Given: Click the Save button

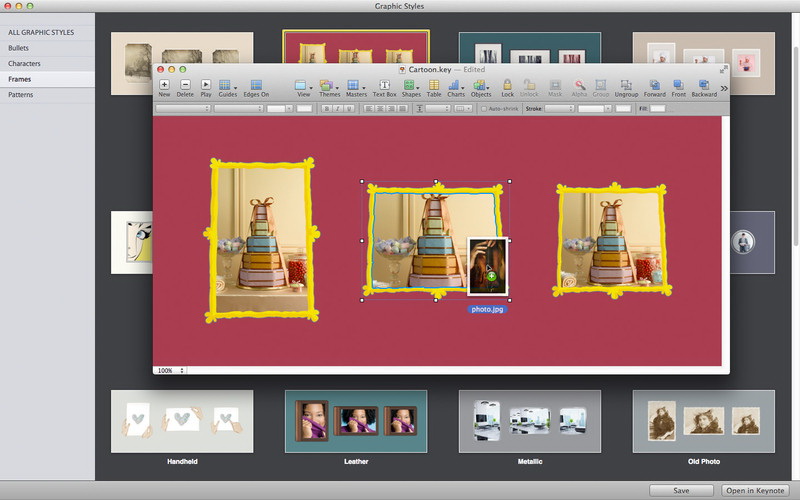Looking at the screenshot, I should (x=681, y=490).
